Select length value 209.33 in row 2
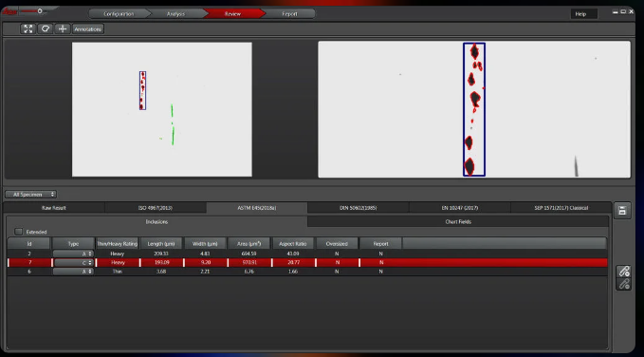 pos(161,254)
